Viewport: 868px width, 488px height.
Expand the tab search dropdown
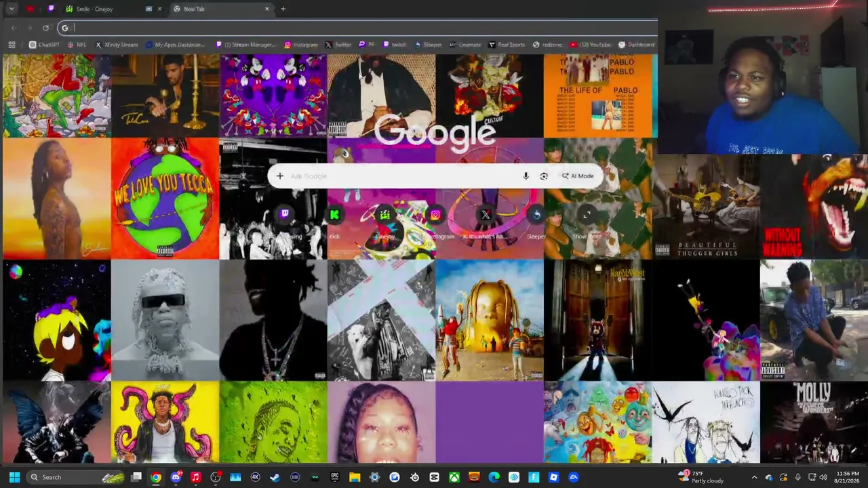(x=12, y=9)
